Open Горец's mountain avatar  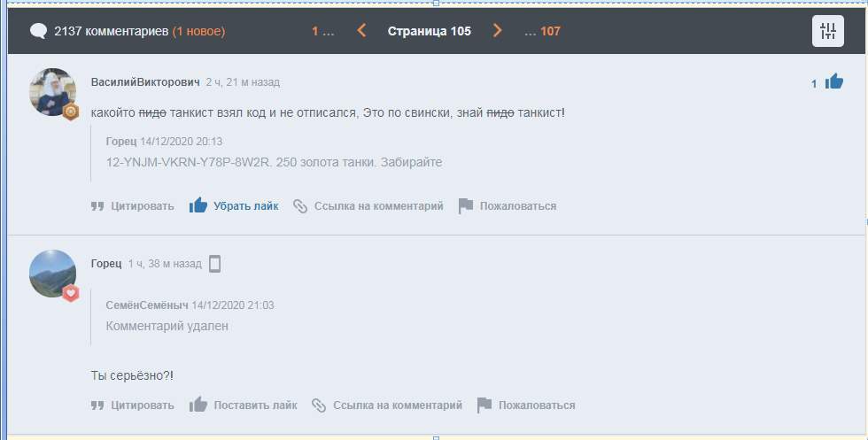click(x=52, y=274)
